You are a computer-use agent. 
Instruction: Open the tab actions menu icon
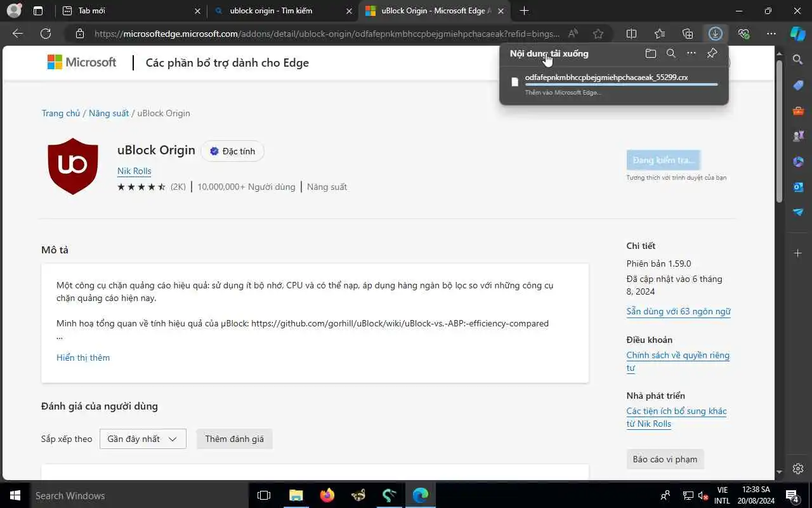(38, 11)
